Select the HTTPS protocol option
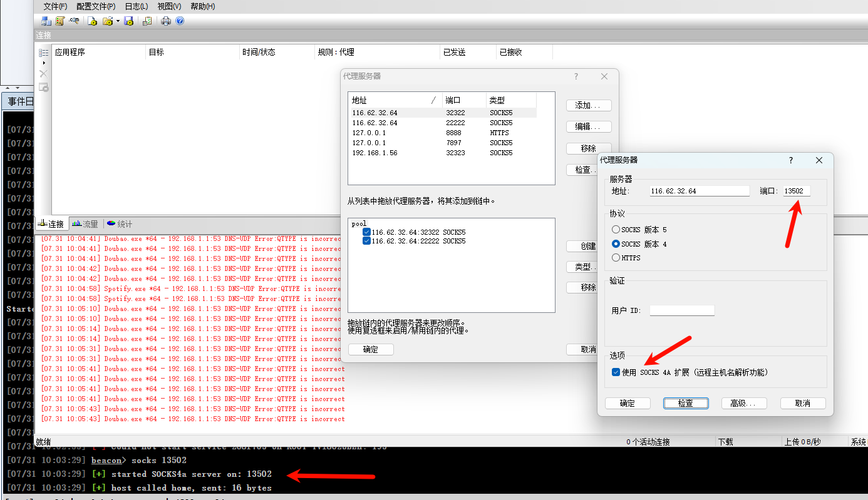 point(617,257)
